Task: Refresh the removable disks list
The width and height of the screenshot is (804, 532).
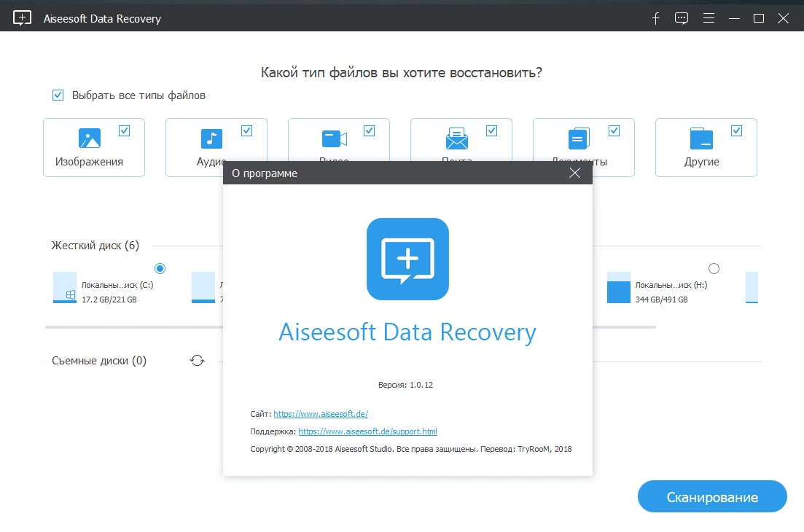Action: coord(198,360)
